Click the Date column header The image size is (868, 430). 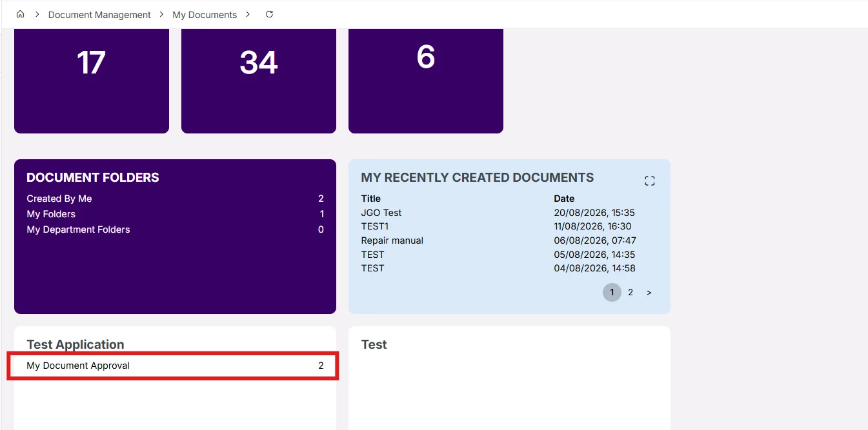564,199
